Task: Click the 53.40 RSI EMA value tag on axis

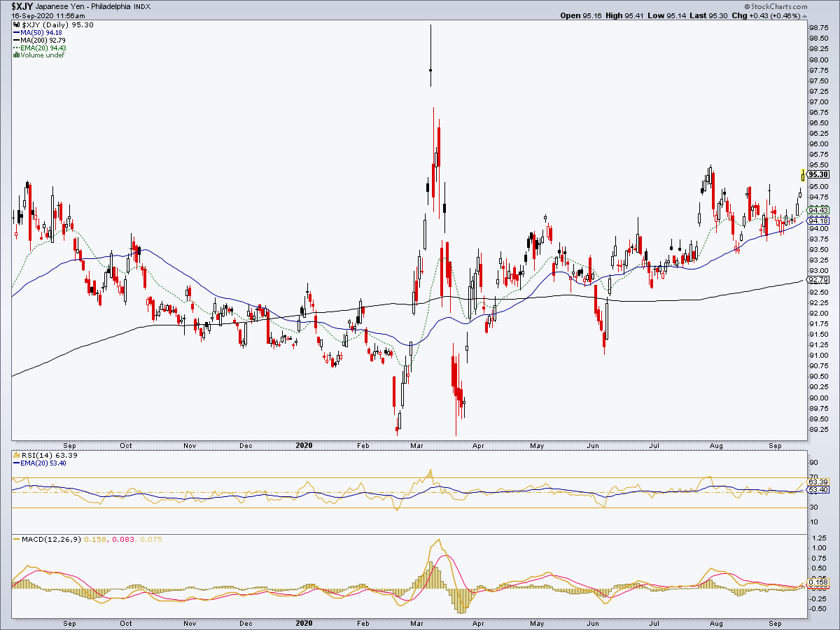Action: pyautogui.click(x=818, y=490)
